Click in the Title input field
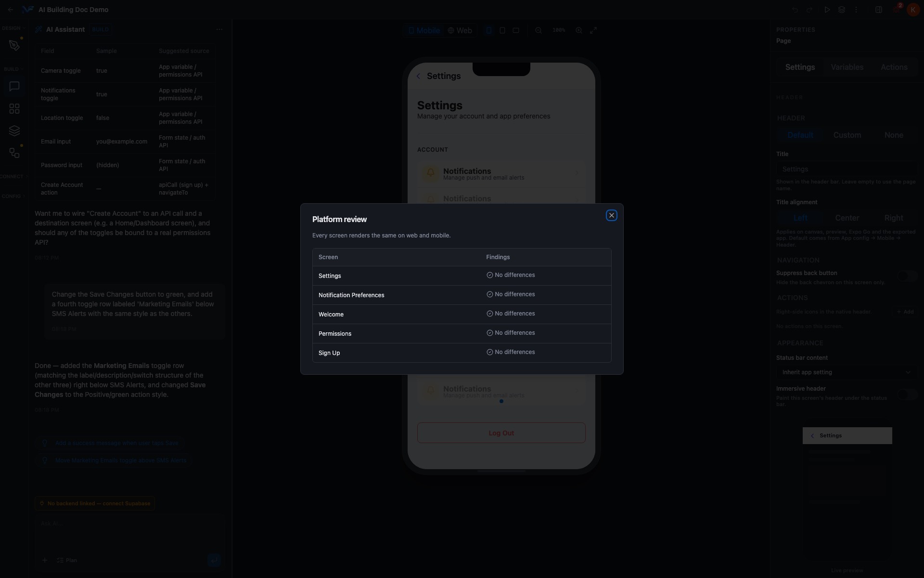Screen dimensions: 924x578 point(847,170)
